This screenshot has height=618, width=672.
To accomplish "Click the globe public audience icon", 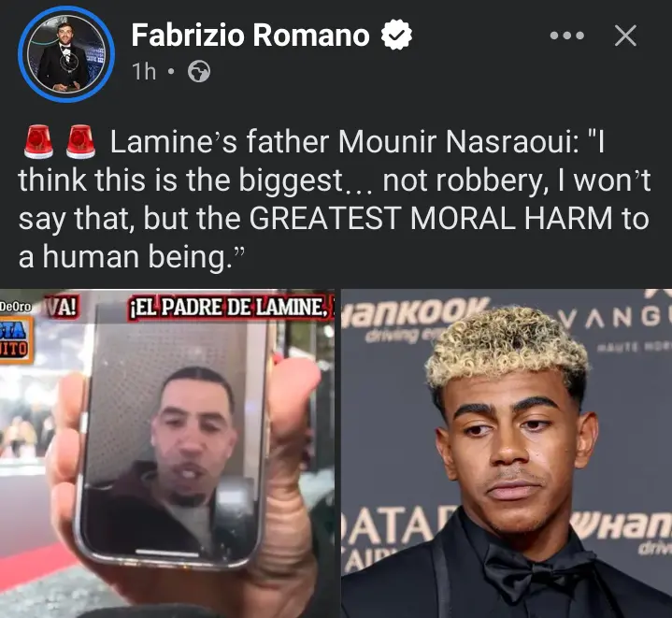I will click(x=199, y=72).
